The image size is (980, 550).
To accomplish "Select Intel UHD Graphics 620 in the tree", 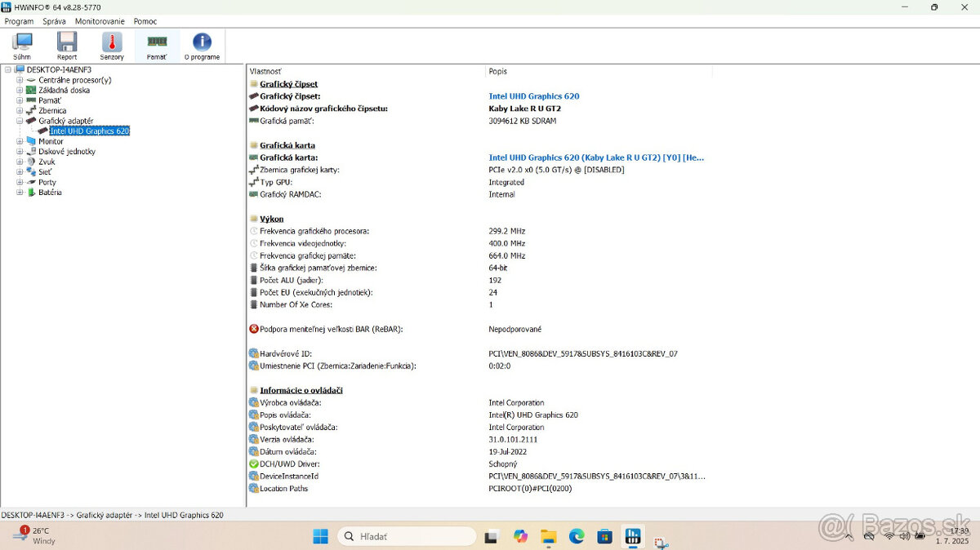I will tap(87, 131).
